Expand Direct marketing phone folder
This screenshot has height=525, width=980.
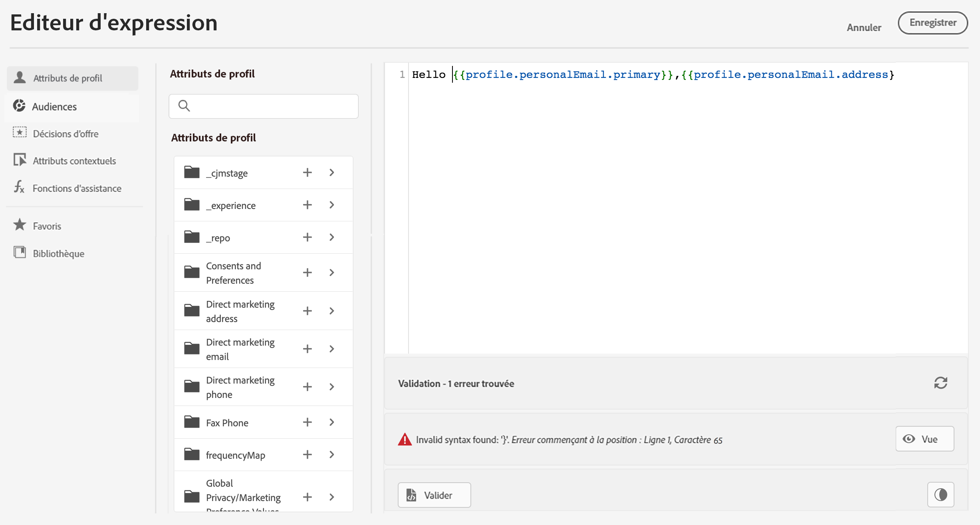pyautogui.click(x=332, y=387)
